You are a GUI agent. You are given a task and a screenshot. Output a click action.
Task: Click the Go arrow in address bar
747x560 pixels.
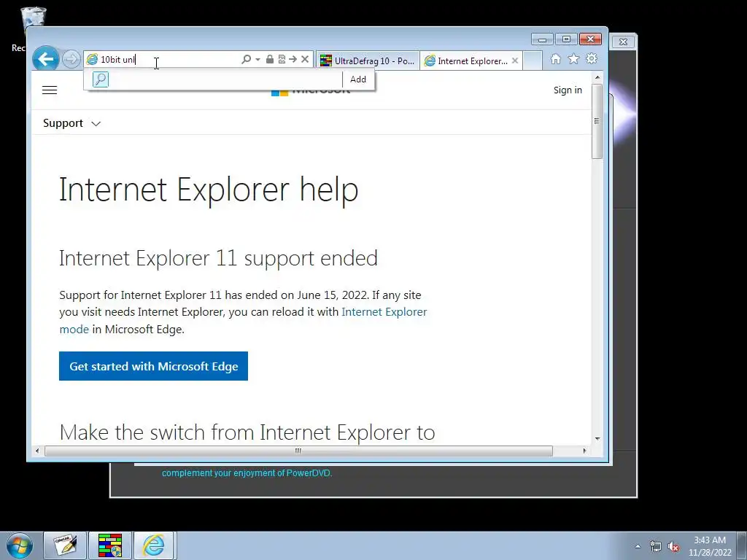[x=293, y=59]
